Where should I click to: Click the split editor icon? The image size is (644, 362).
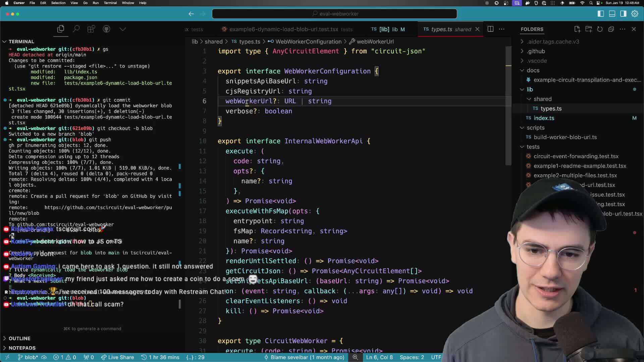click(490, 29)
